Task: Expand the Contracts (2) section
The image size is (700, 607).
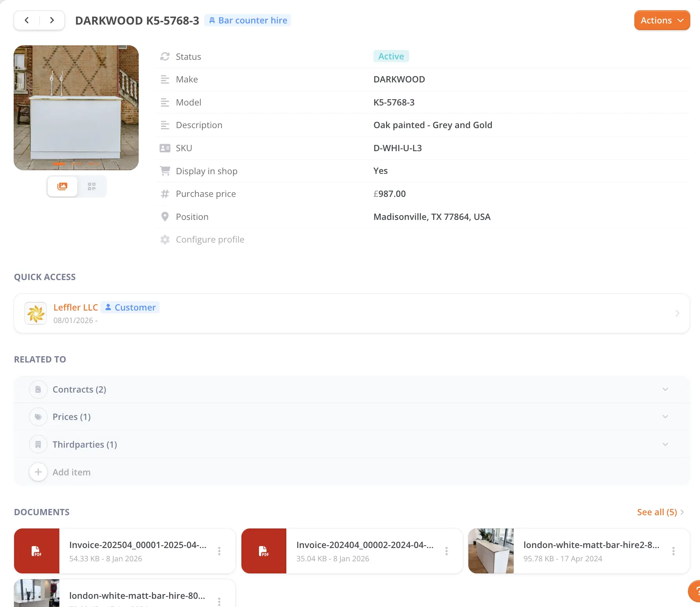Action: tap(665, 389)
